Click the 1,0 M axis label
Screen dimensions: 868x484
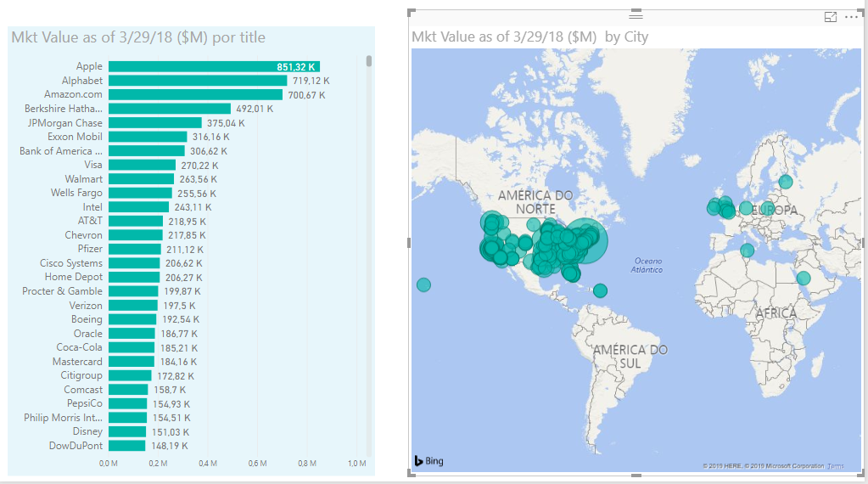click(357, 463)
